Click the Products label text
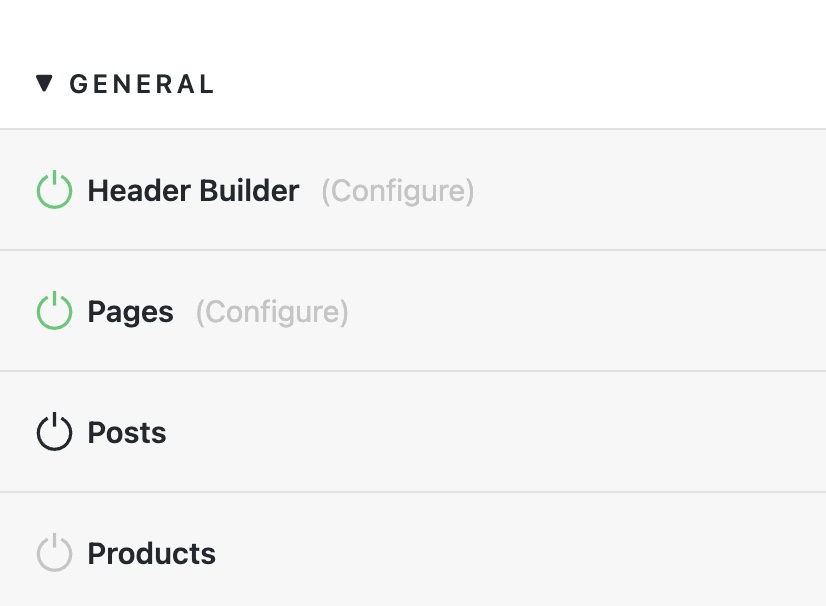 point(151,554)
